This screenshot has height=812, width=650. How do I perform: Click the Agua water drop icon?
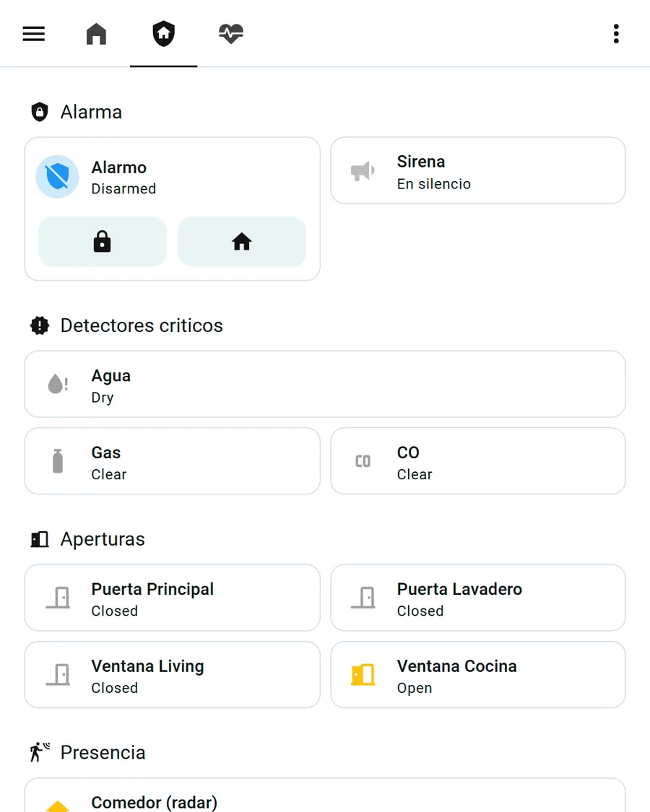tap(58, 384)
